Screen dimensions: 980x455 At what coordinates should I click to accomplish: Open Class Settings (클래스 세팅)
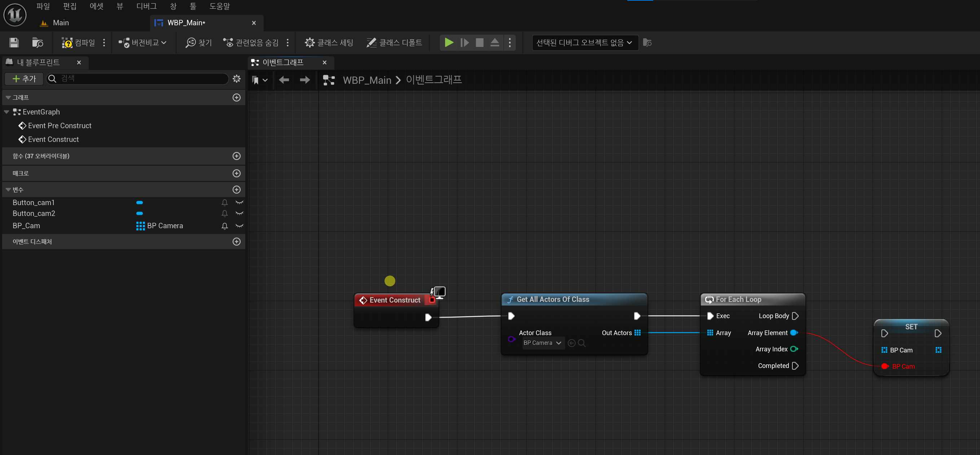click(329, 43)
